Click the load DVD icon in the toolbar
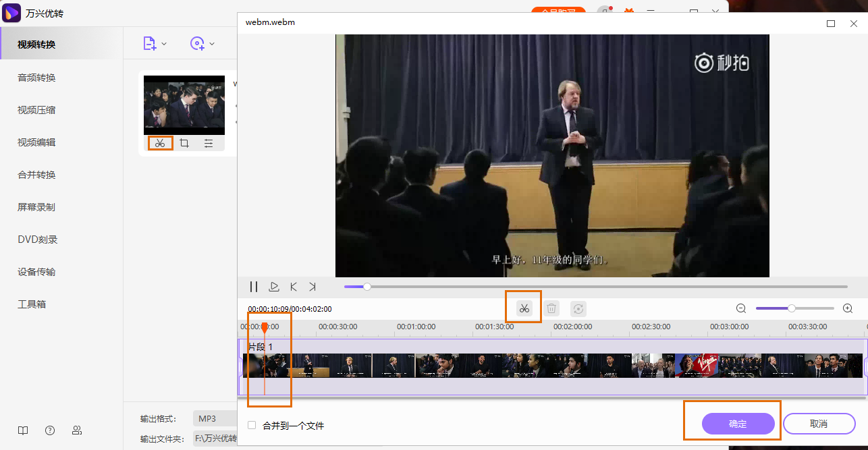The height and width of the screenshot is (450, 868). (197, 43)
